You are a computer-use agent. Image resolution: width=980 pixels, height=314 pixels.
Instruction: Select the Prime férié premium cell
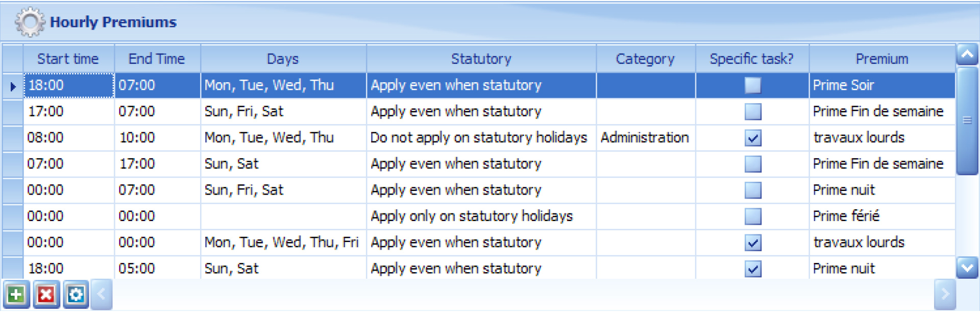pyautogui.click(x=882, y=216)
